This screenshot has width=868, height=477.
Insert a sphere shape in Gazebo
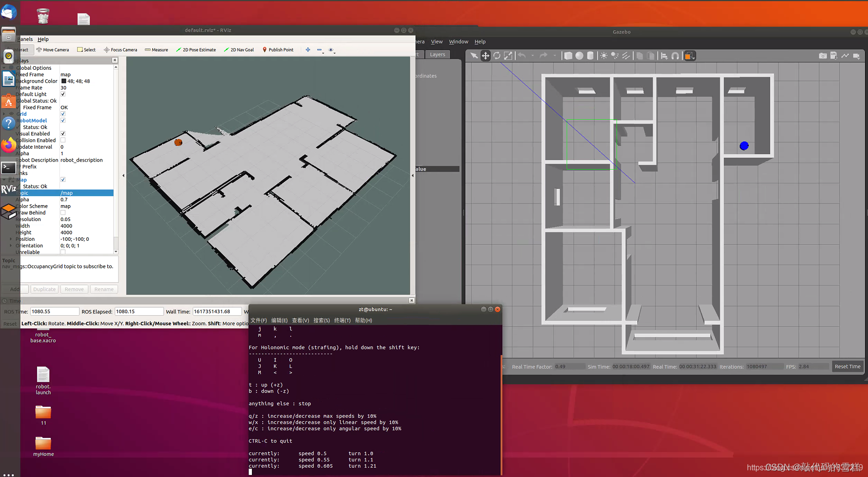tap(579, 56)
